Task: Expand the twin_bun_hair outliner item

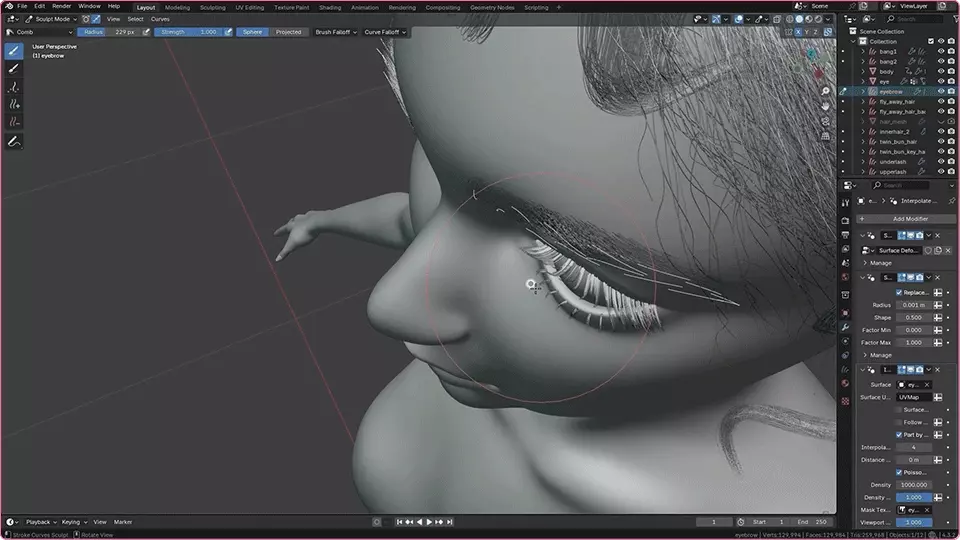Action: tap(863, 141)
